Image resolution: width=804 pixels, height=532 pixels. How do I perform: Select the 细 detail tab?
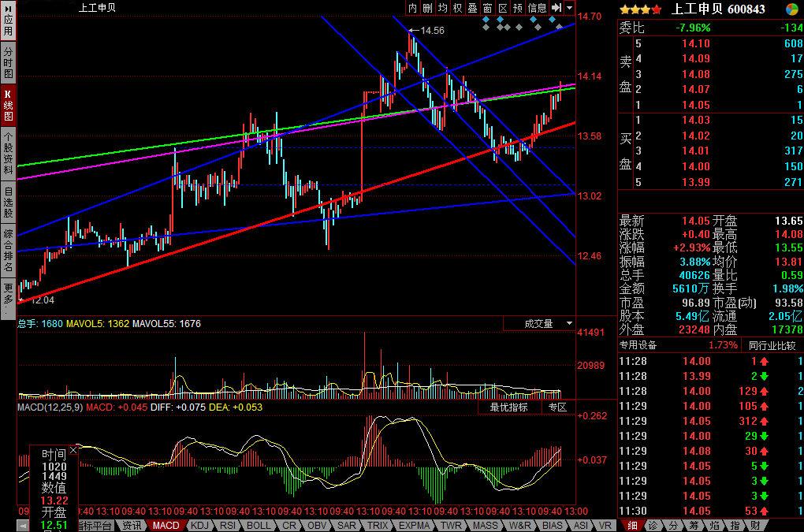632,526
